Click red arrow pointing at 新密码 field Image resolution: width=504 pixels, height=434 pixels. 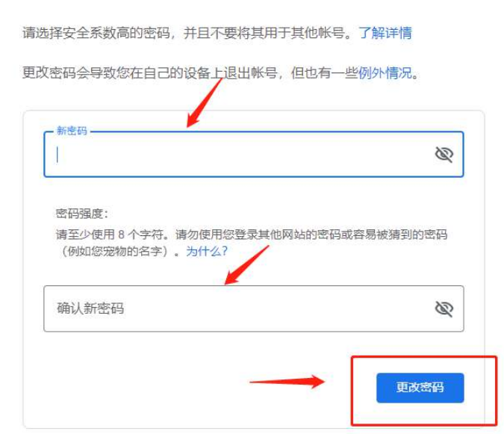pos(205,102)
